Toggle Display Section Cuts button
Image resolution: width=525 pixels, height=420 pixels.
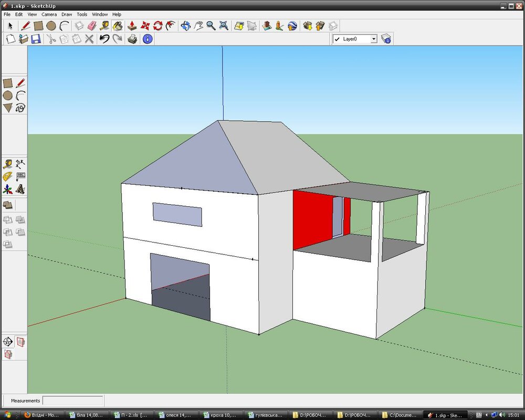pyautogui.click(x=8, y=354)
